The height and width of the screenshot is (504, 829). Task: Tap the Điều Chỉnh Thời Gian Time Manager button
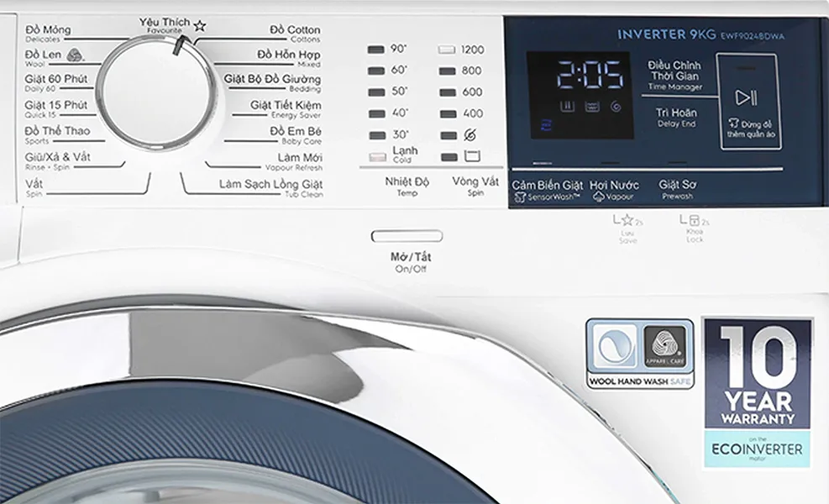click(x=675, y=76)
